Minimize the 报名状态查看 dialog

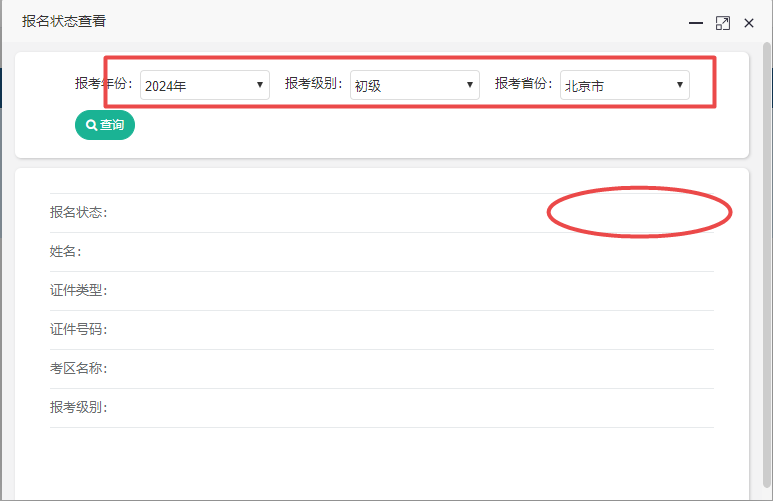click(696, 22)
